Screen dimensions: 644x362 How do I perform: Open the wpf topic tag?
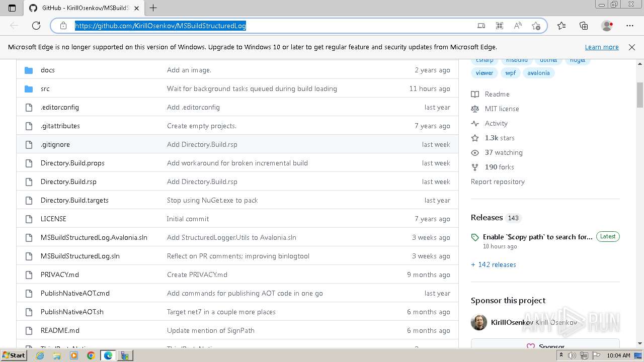coord(511,73)
